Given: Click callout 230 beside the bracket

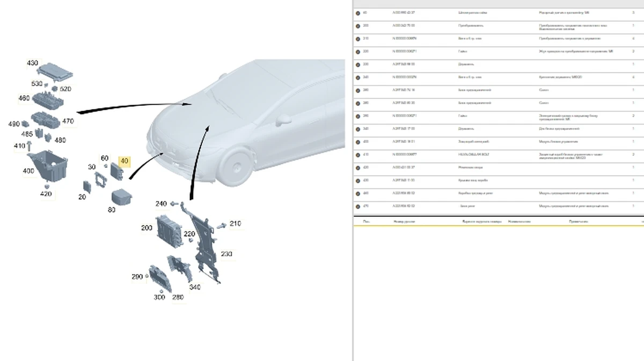Looking at the screenshot, I should coord(226,254).
